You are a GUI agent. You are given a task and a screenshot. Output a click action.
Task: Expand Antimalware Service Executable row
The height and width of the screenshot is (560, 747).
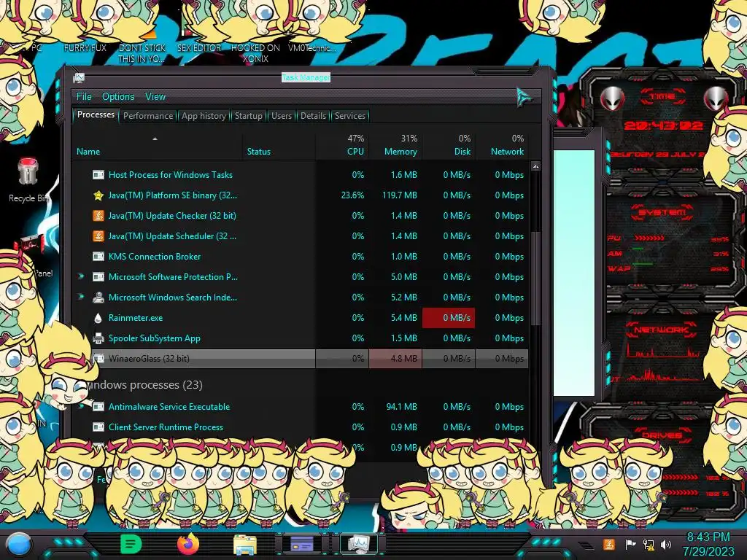81,406
